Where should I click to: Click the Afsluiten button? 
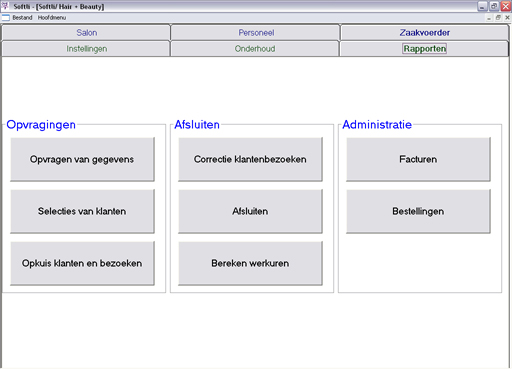(250, 211)
